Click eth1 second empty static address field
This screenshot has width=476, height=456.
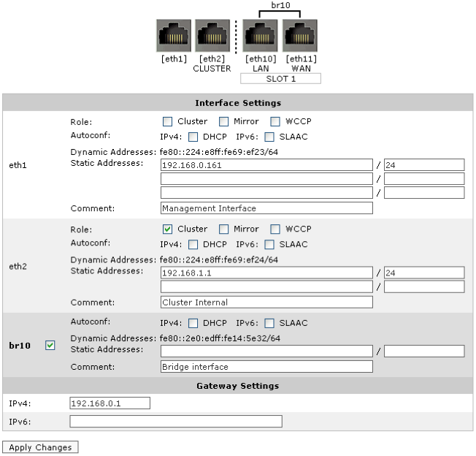pyautogui.click(x=266, y=178)
